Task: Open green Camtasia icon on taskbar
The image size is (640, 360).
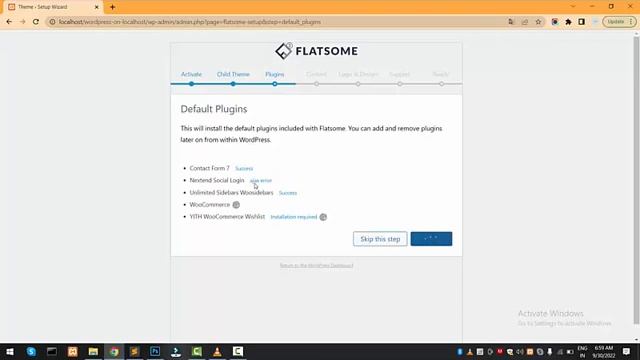Action: click(x=197, y=351)
